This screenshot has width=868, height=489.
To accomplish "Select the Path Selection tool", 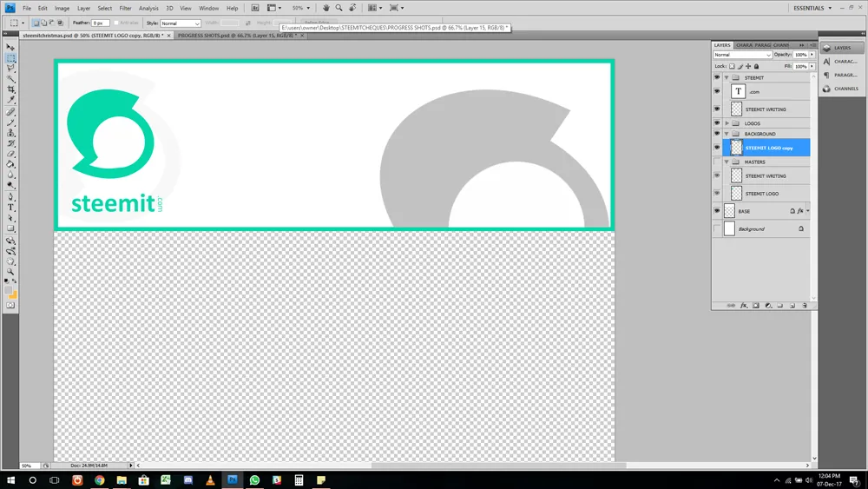I will pyautogui.click(x=10, y=218).
